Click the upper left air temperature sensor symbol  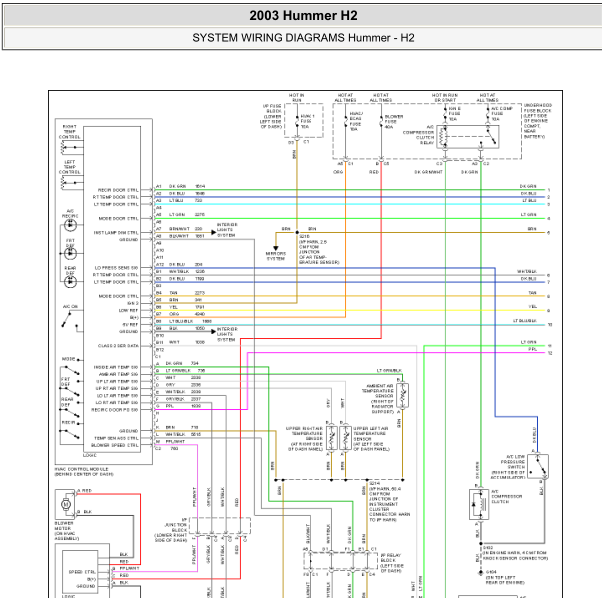point(345,438)
